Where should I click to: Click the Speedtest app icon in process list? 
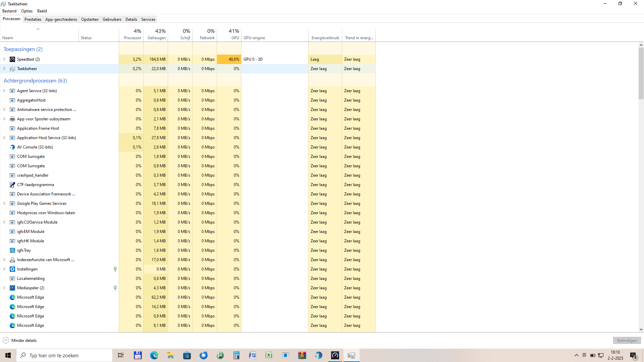tap(12, 59)
